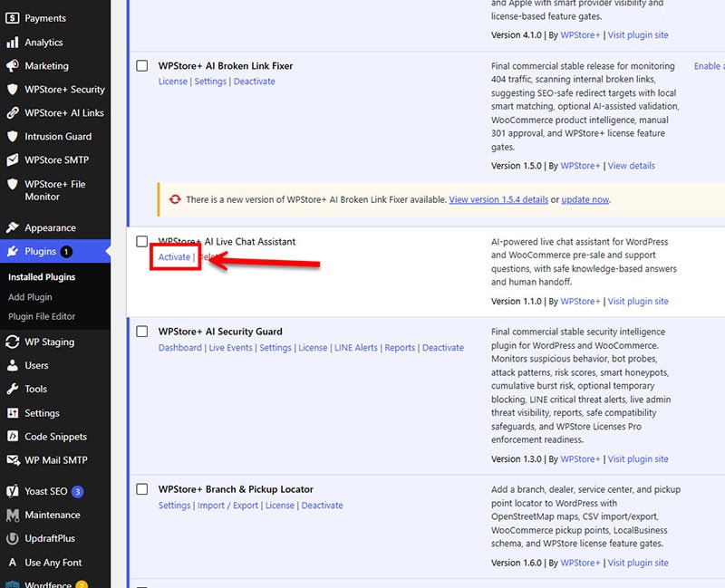The image size is (725, 588).
Task: Open the Analytics menu
Action: [43, 42]
